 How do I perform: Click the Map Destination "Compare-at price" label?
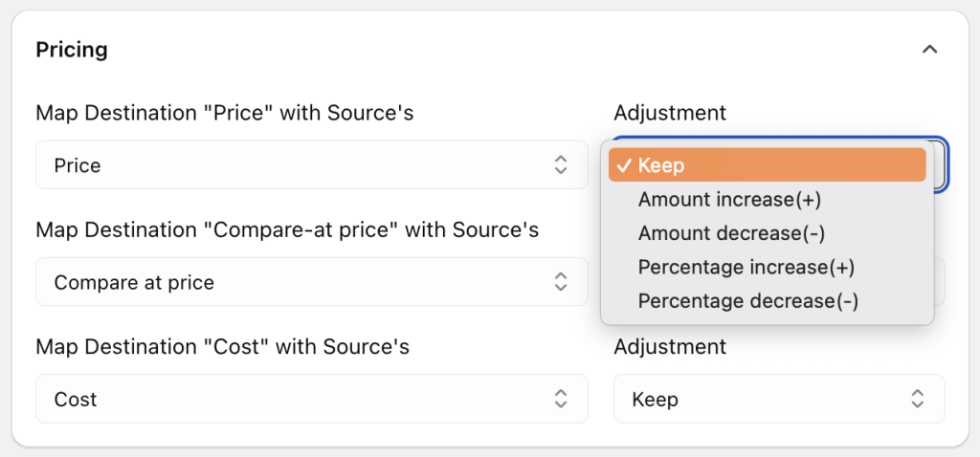(286, 229)
